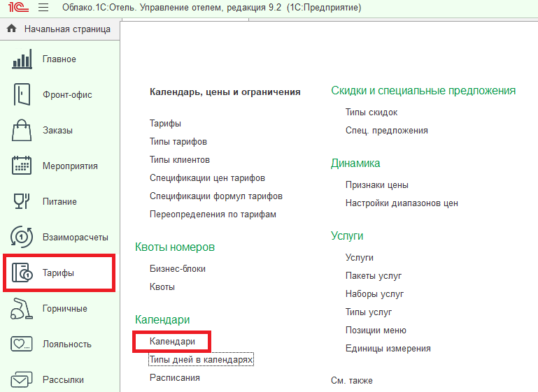The height and width of the screenshot is (392, 538).
Task: Open the Рассылки section
Action: tap(63, 379)
